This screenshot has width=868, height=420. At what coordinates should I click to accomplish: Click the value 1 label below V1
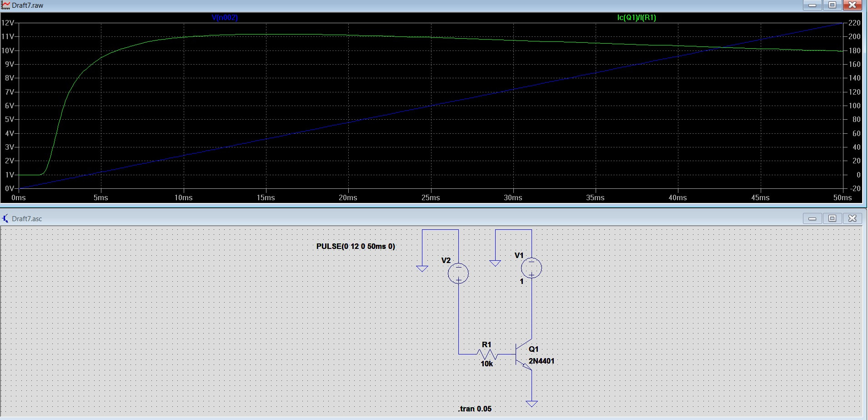tap(521, 282)
